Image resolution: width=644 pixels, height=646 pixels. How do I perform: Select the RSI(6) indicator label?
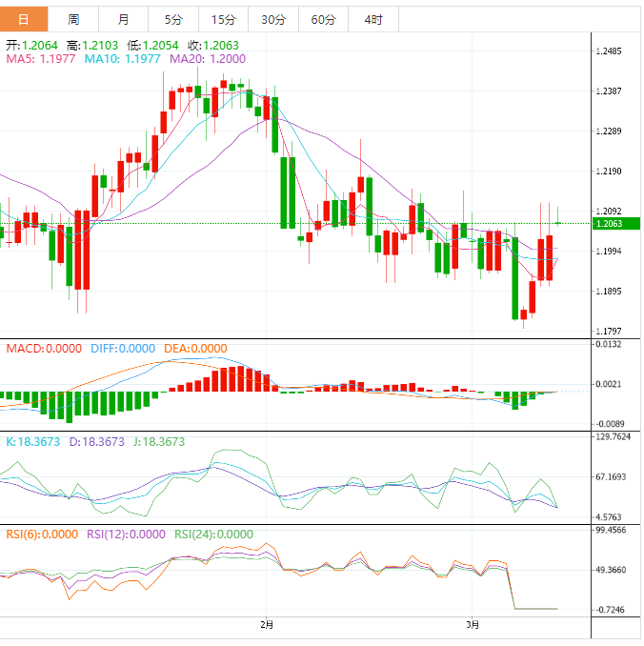pos(42,535)
